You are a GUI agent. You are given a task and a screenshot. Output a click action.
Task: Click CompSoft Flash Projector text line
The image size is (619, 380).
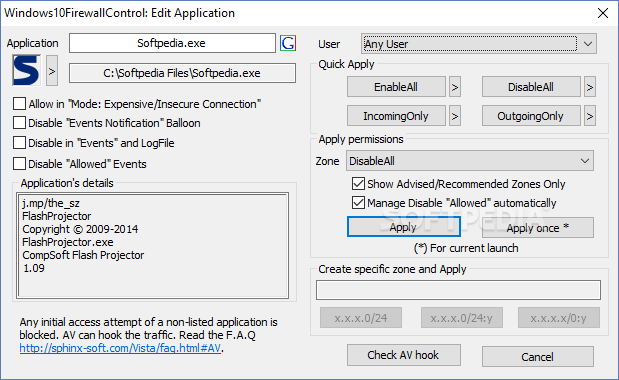[x=83, y=255]
